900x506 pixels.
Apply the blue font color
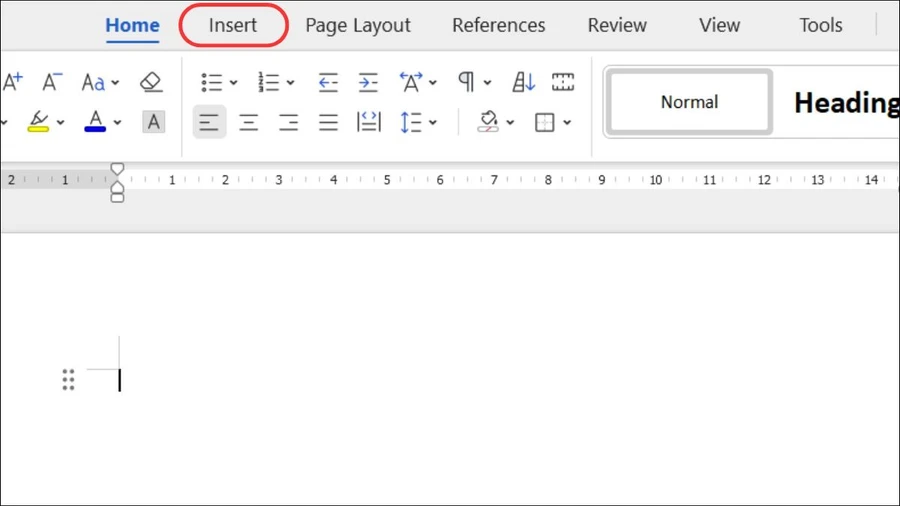coord(95,122)
